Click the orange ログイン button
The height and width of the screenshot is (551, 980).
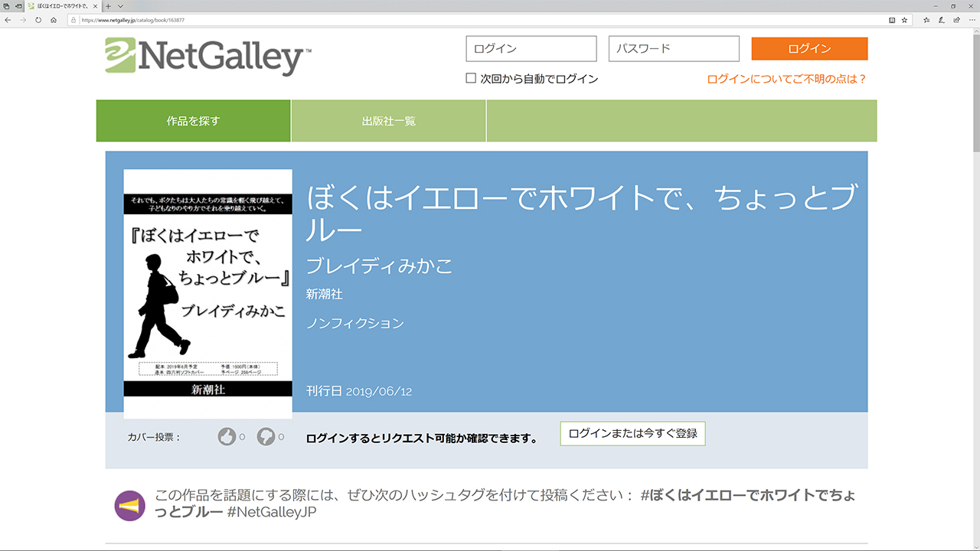click(x=809, y=48)
